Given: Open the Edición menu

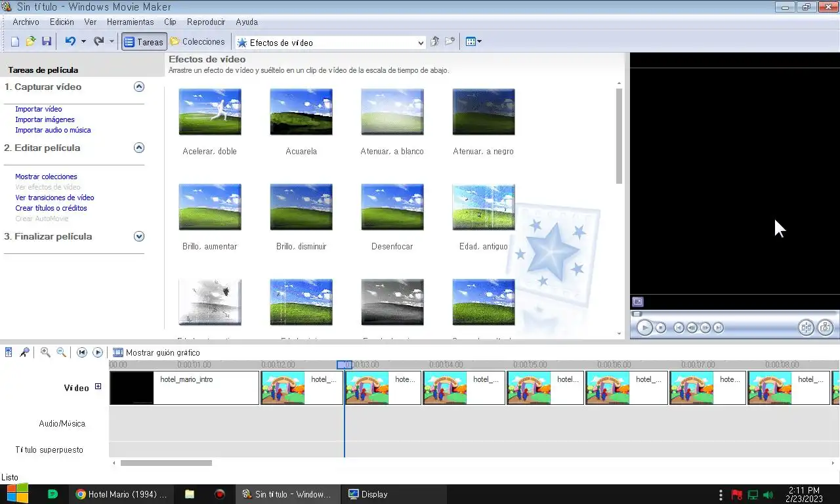Looking at the screenshot, I should click(x=62, y=22).
